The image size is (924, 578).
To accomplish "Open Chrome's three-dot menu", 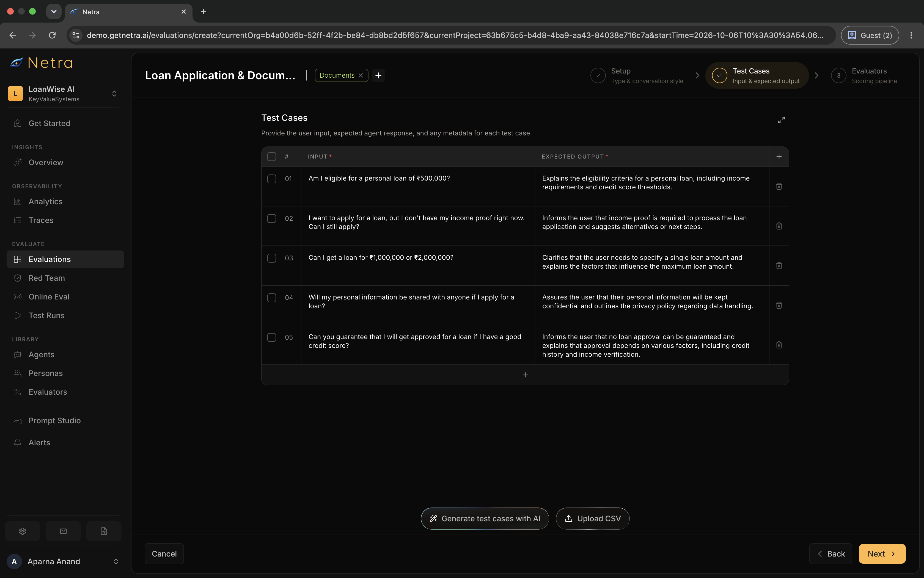I will tap(911, 35).
